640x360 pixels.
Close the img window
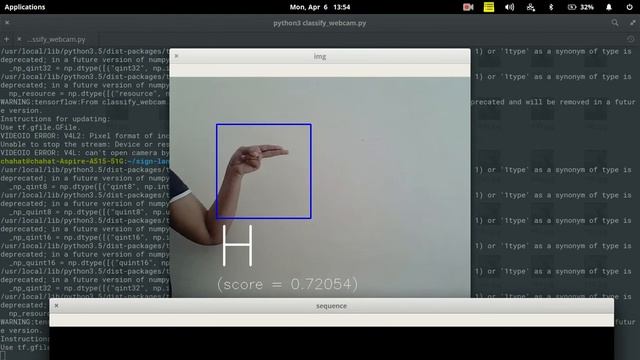coord(176,56)
